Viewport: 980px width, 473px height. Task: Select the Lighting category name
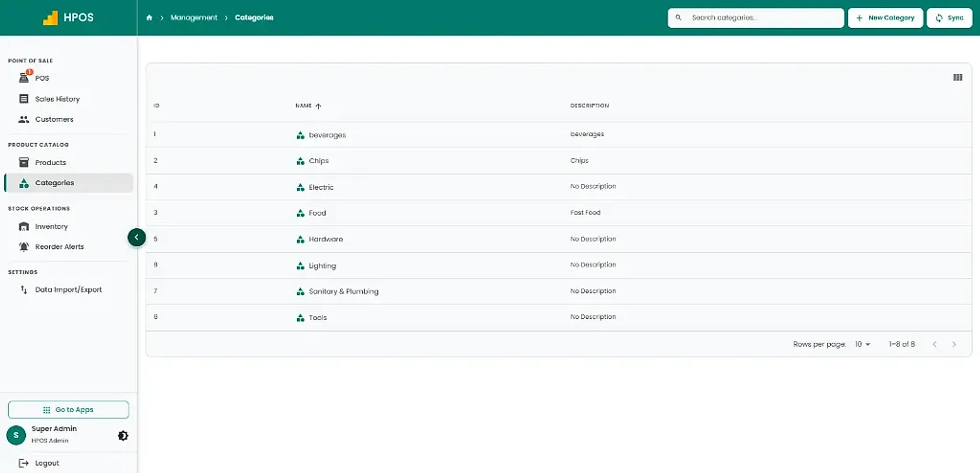(323, 266)
